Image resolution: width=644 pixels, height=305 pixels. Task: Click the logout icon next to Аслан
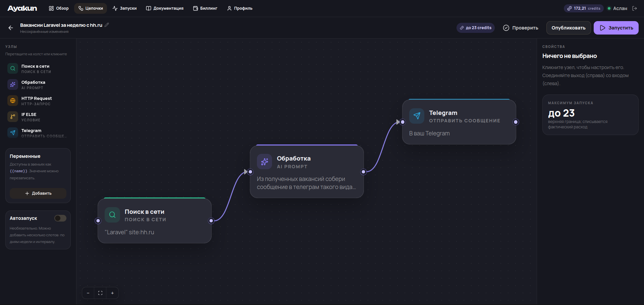click(635, 8)
